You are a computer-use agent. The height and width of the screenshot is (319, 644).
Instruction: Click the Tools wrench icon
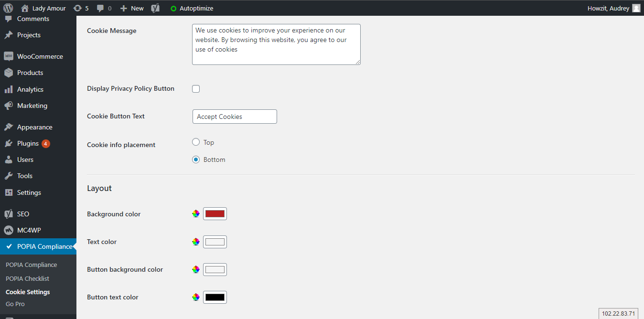point(9,176)
